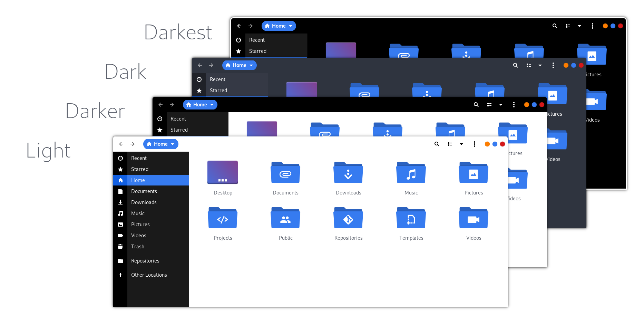Go back in the Light window
The height and width of the screenshot is (324, 644).
(x=121, y=144)
